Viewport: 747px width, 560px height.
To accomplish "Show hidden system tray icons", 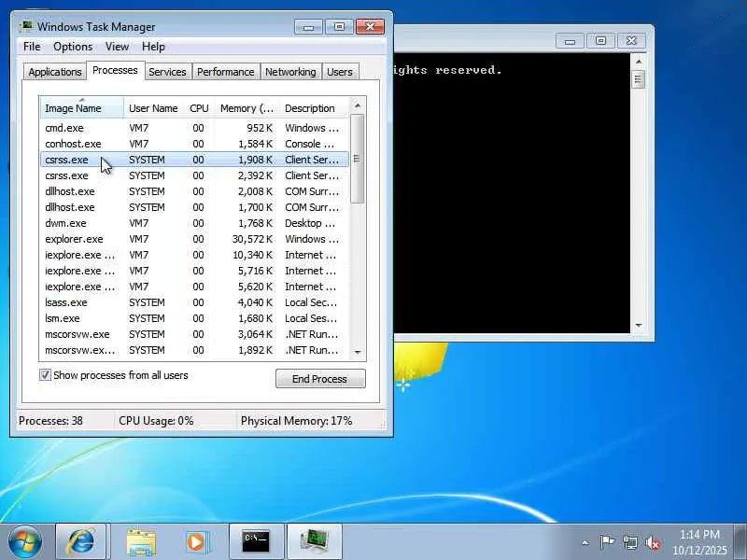I will (585, 542).
